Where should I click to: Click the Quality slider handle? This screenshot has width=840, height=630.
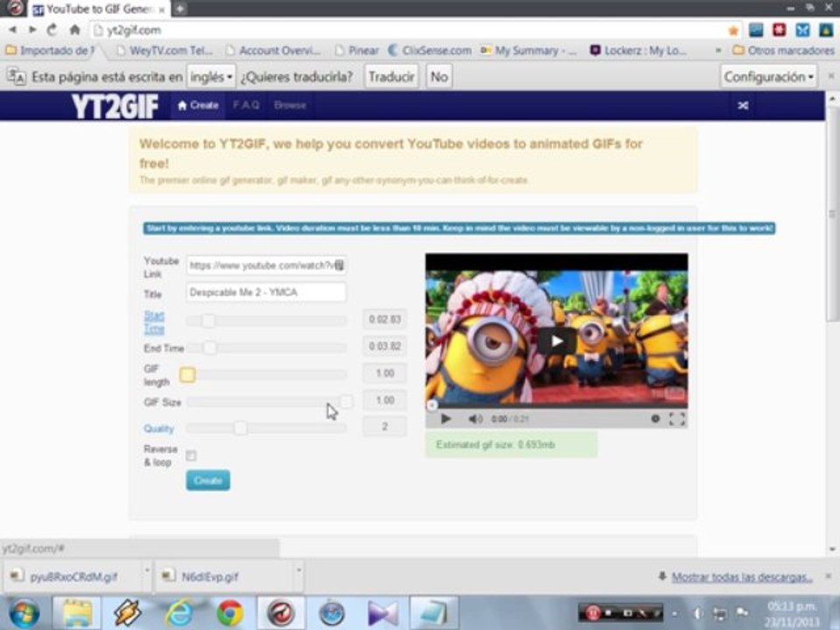point(241,428)
